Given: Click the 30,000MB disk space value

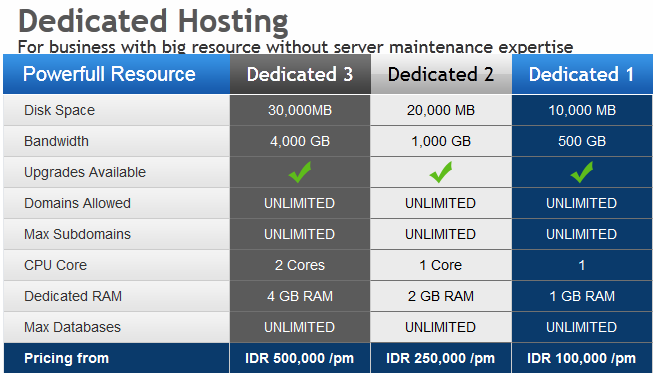Looking at the screenshot, I should [300, 110].
